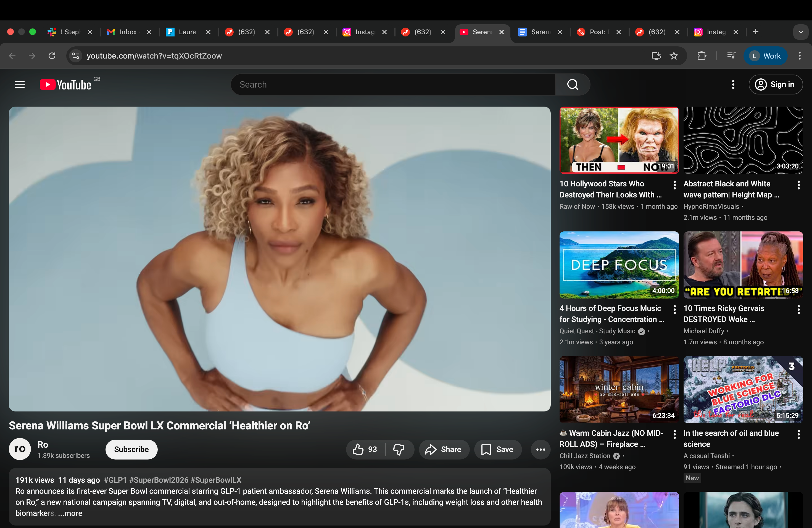
Task: Click the Subscribe button
Action: pos(131,449)
